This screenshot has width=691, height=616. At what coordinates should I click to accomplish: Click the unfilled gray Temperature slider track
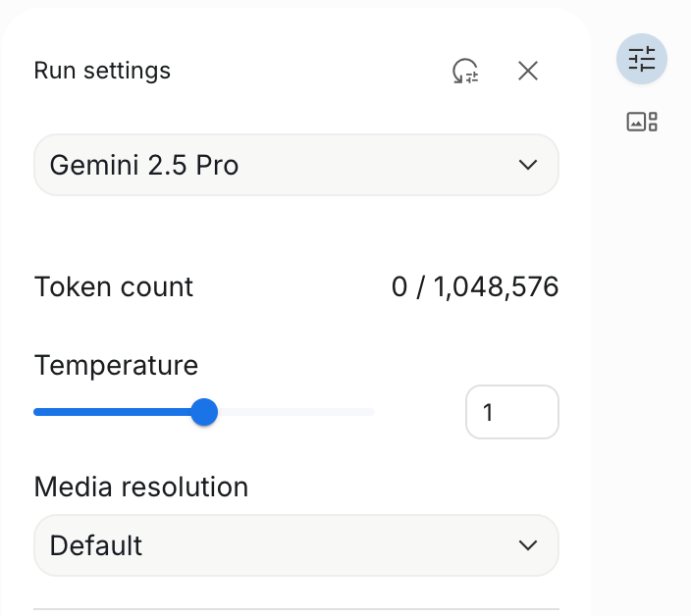click(295, 412)
